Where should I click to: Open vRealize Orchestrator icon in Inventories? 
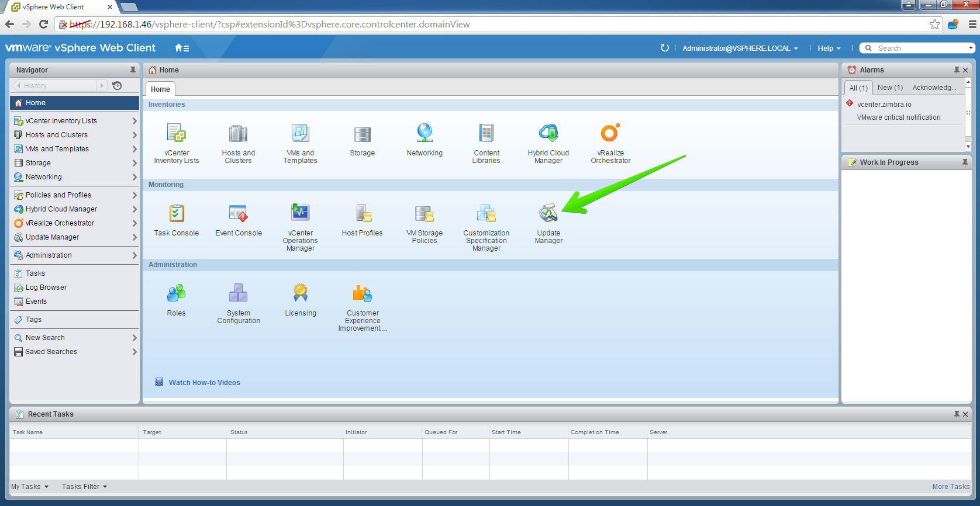point(610,133)
